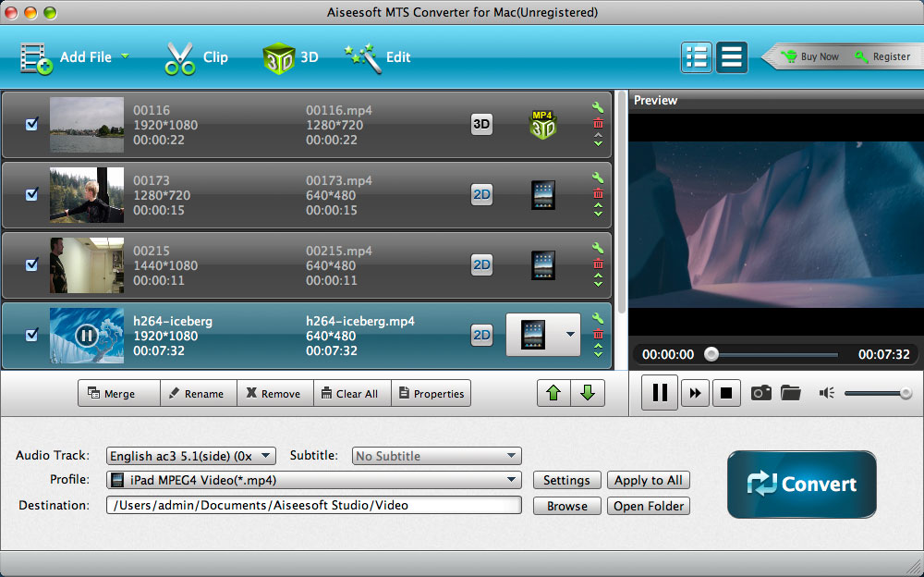Uncheck the 00215 file checkbox
The width and height of the screenshot is (924, 577).
point(31,264)
